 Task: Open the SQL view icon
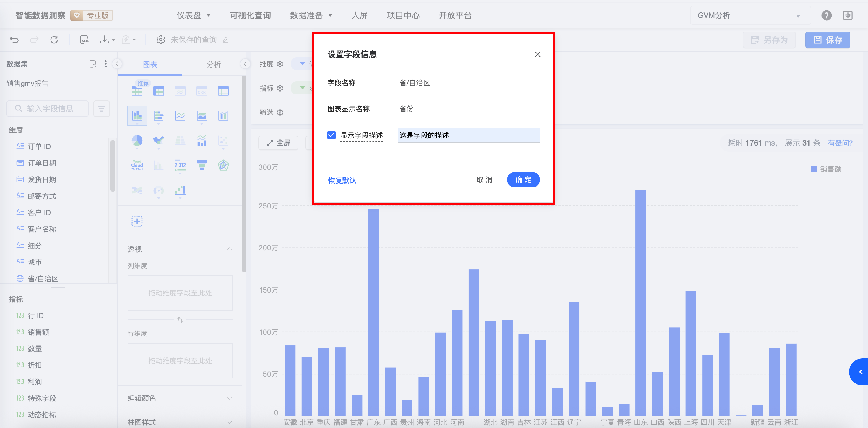pyautogui.click(x=84, y=40)
